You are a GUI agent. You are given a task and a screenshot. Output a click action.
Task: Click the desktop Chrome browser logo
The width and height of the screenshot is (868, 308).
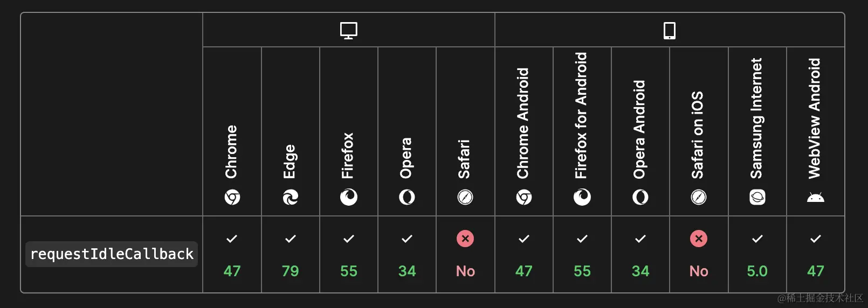(x=232, y=198)
